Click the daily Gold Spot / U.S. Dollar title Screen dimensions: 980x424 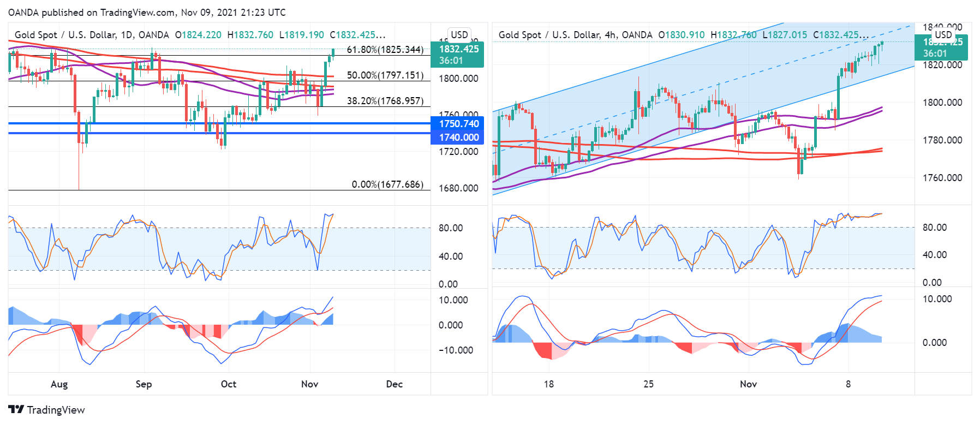click(x=92, y=35)
